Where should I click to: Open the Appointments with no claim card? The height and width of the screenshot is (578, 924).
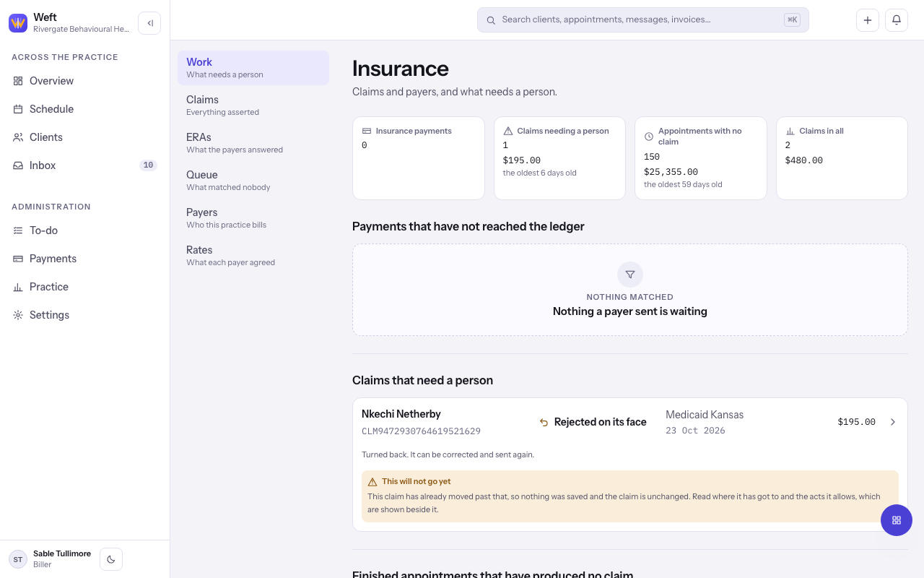(x=701, y=158)
